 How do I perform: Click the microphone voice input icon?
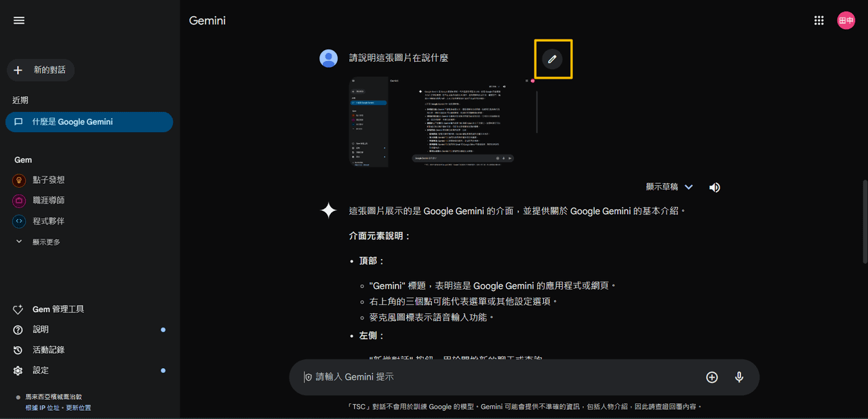coord(739,377)
